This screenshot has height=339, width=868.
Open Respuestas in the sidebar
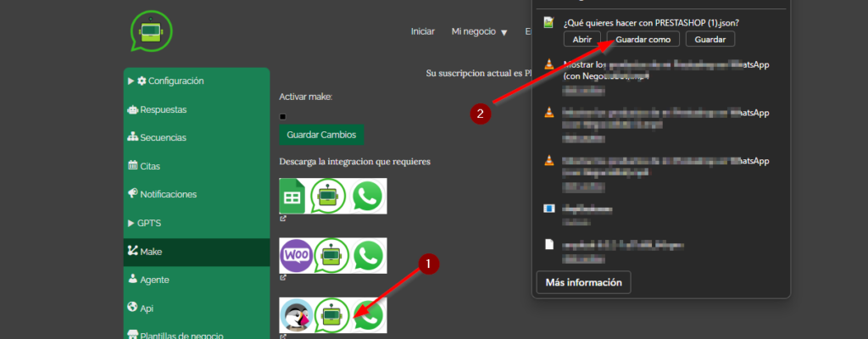coord(157,109)
